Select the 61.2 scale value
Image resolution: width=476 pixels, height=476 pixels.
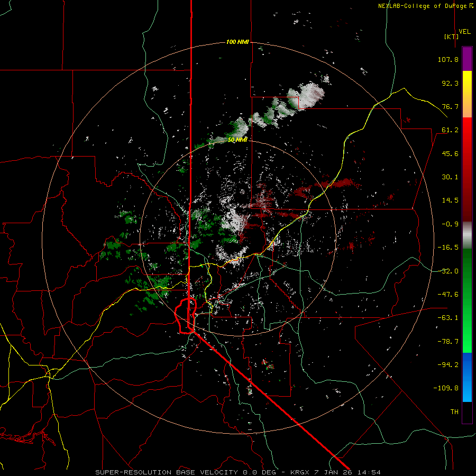pos(450,130)
